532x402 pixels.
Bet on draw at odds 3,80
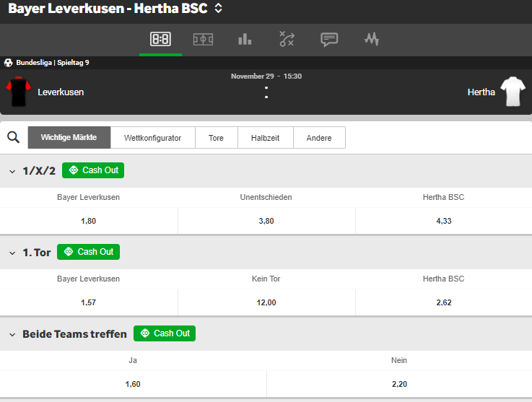click(x=266, y=221)
